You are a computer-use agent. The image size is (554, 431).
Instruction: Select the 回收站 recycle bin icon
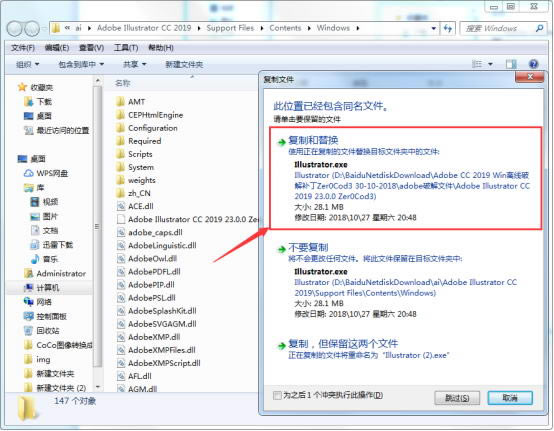28,331
